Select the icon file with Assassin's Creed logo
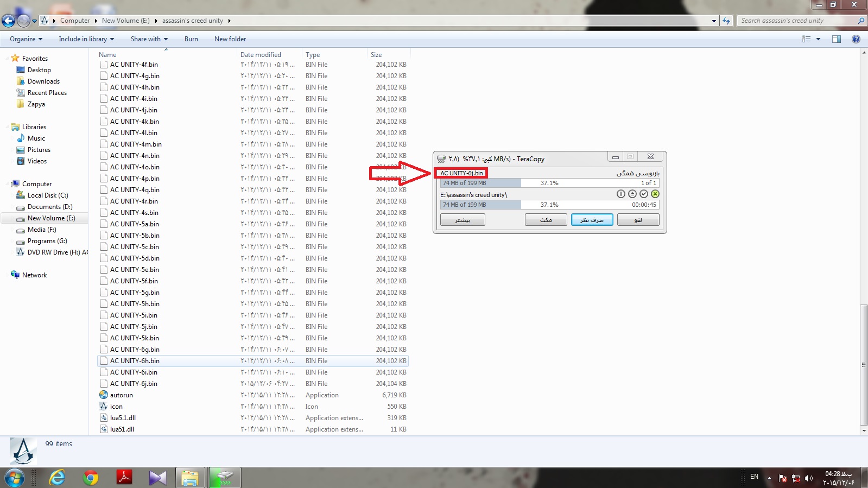The image size is (868, 488). (104, 407)
